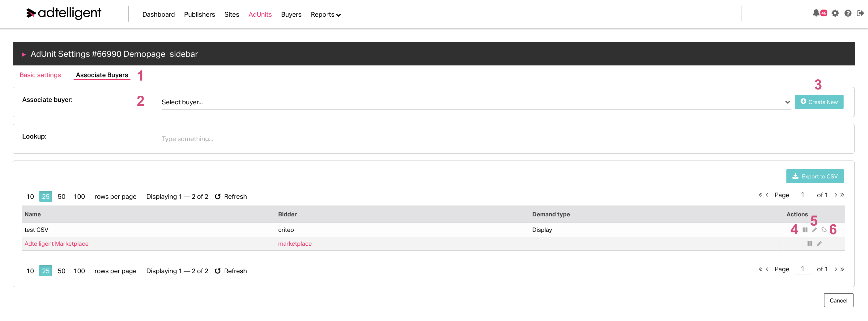Click the bottom Refresh icon
The height and width of the screenshot is (321, 868).
pos(218,271)
